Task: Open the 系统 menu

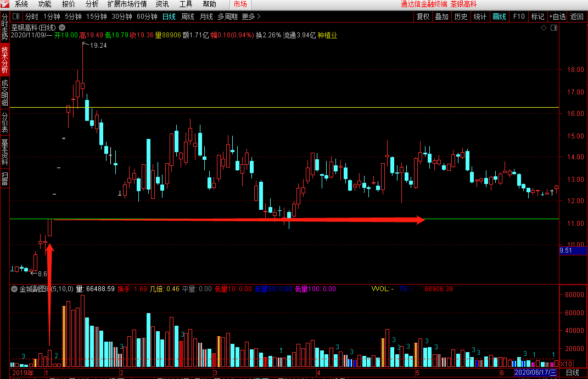Action: (x=21, y=4)
